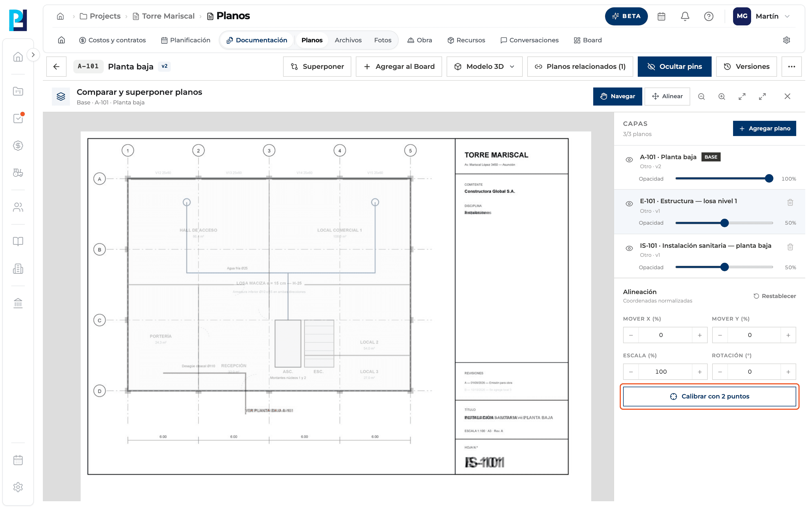The image size is (812, 508).
Task: Increase Rotación value with plus
Action: point(788,372)
